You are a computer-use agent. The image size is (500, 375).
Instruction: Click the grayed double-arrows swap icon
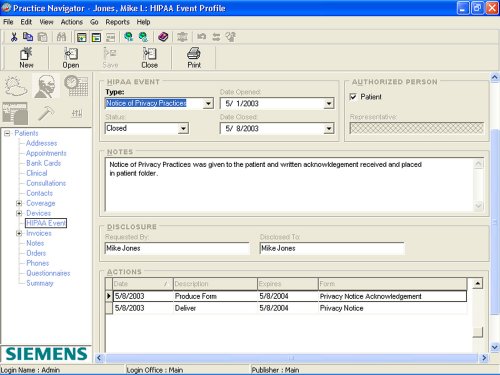(216, 37)
